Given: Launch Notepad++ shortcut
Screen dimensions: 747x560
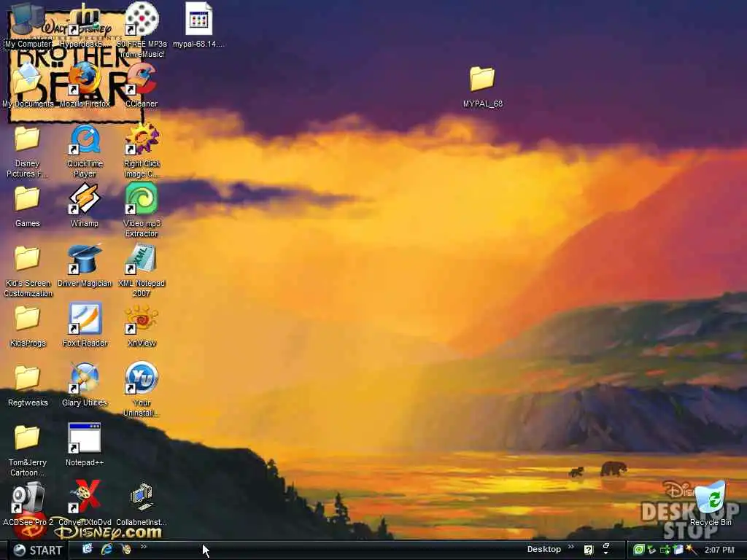Looking at the screenshot, I should click(85, 445).
